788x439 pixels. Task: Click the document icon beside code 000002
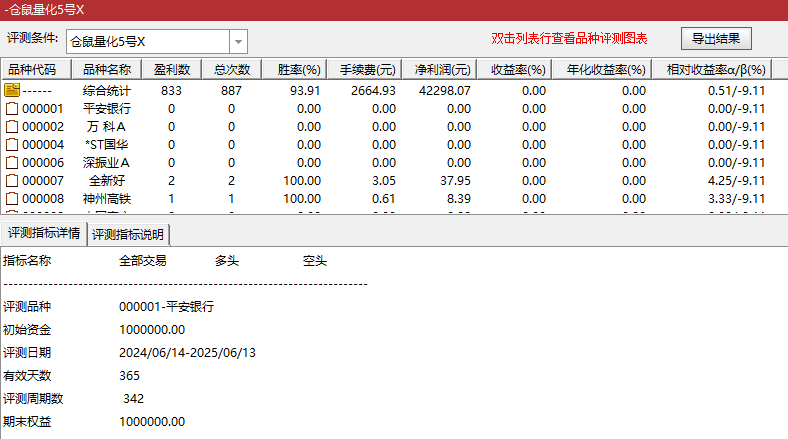tap(12, 127)
